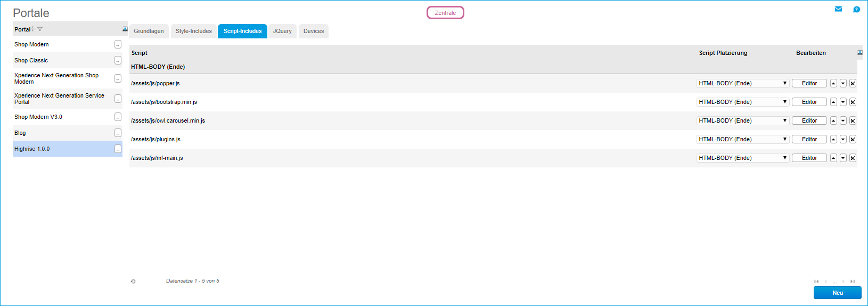This screenshot has width=868, height=306.
Task: Open the options menu for Shop Modern V3.0
Action: 118,117
